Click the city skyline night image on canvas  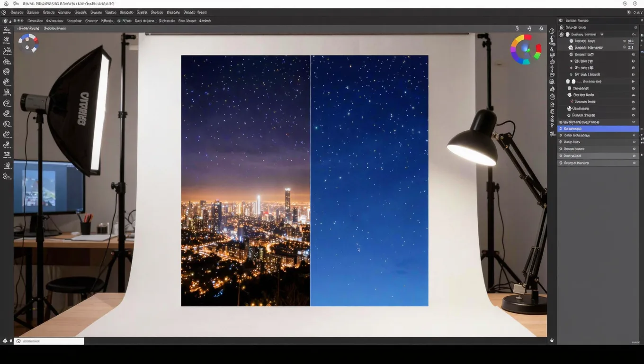point(245,181)
